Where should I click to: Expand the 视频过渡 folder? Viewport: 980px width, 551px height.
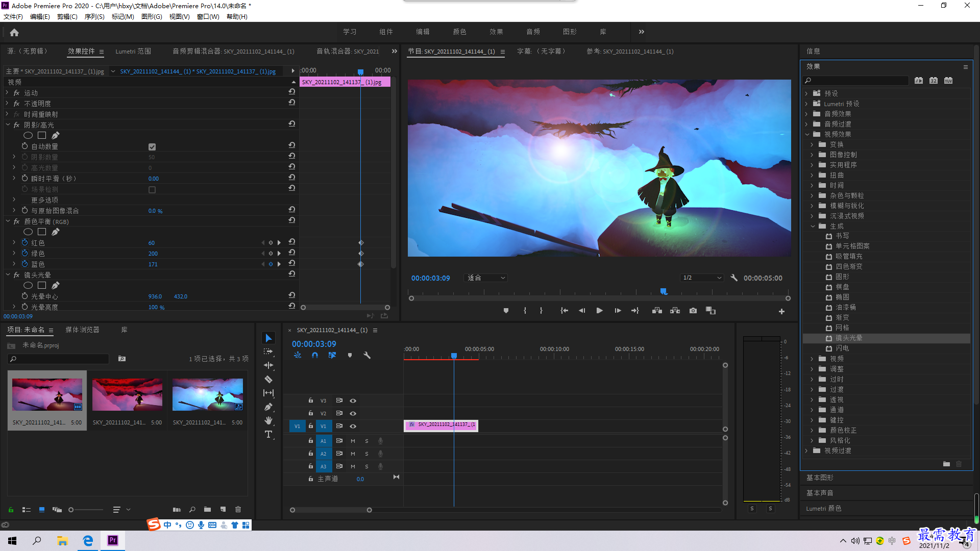(x=807, y=450)
